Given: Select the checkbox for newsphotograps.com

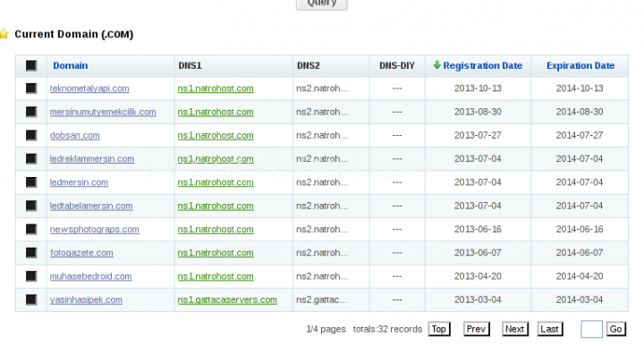Looking at the screenshot, I should pyautogui.click(x=31, y=229).
